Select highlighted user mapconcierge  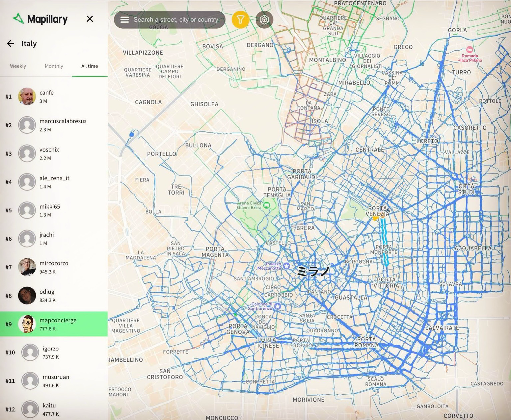tap(54, 324)
